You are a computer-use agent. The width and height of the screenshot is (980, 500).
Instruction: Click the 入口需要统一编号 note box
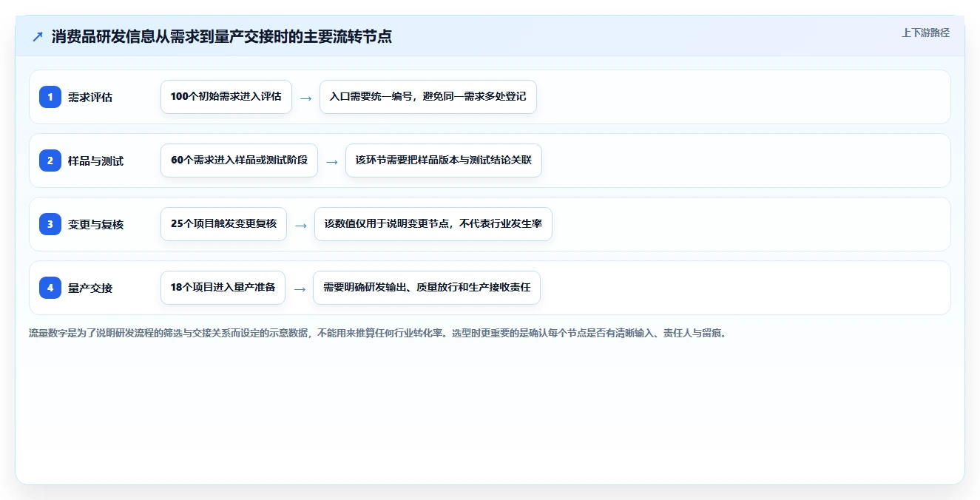tap(428, 97)
